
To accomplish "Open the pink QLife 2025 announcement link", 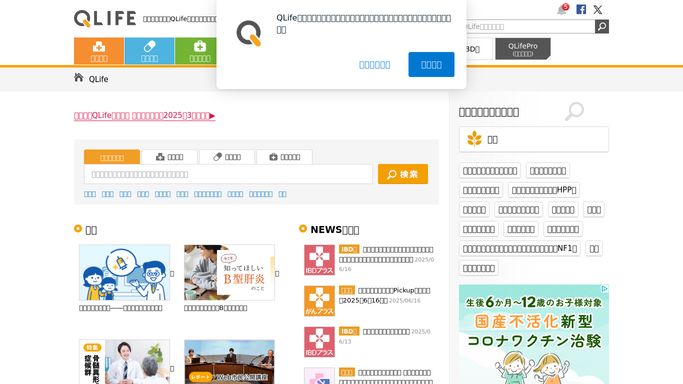I will [145, 115].
